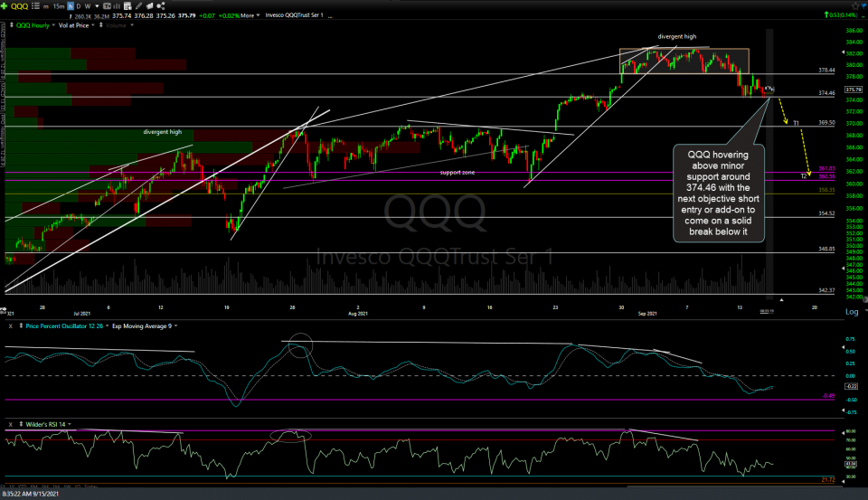868x500 pixels.
Task: Click the Aug 2021 date label
Action: 358,314
